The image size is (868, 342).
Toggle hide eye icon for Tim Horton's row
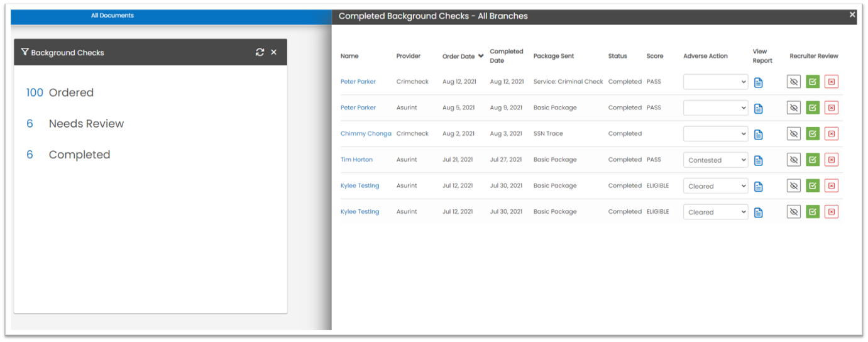pyautogui.click(x=794, y=160)
